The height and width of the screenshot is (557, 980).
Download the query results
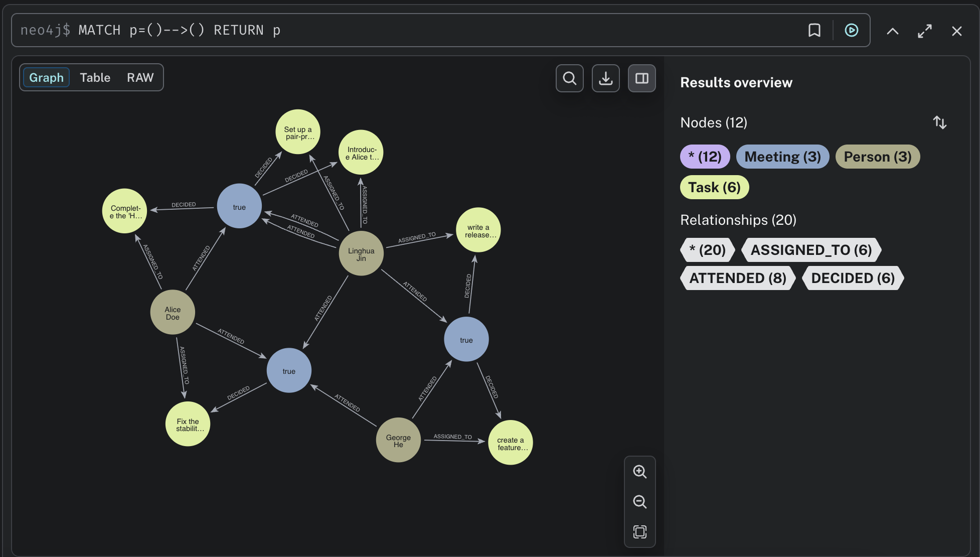pyautogui.click(x=605, y=78)
